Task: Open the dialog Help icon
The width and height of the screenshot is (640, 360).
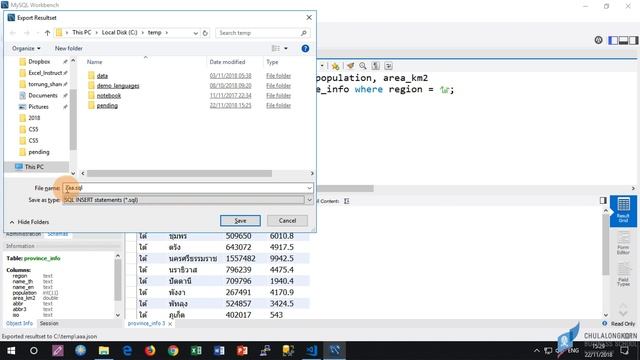Action: click(x=305, y=49)
